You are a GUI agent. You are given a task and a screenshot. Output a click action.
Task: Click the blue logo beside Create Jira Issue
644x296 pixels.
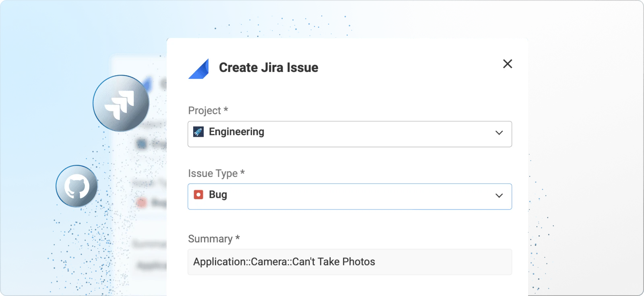[199, 69]
